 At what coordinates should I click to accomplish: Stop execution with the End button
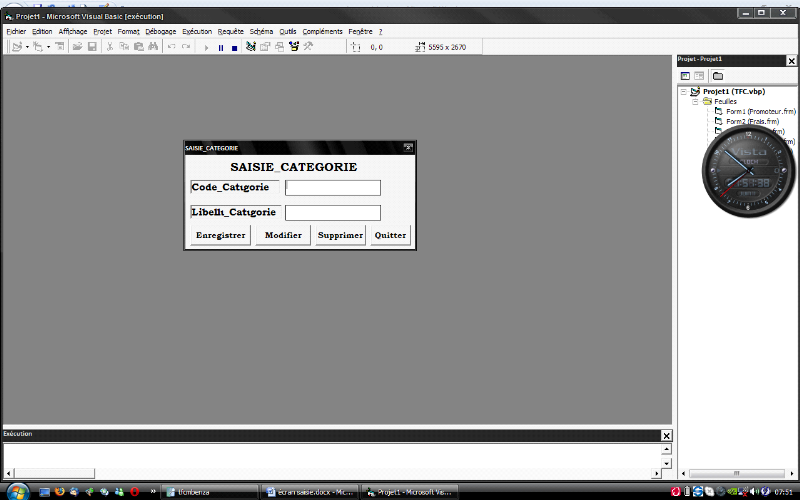tap(235, 47)
